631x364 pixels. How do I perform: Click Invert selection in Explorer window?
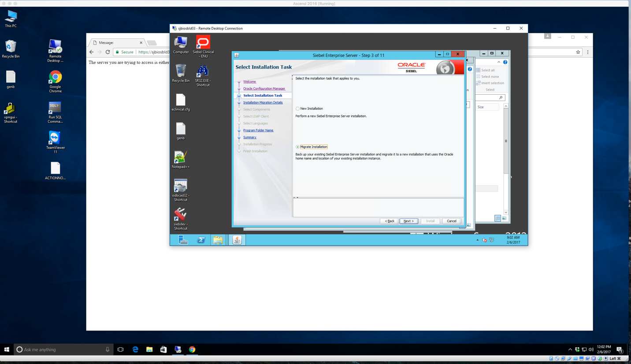[x=490, y=83]
